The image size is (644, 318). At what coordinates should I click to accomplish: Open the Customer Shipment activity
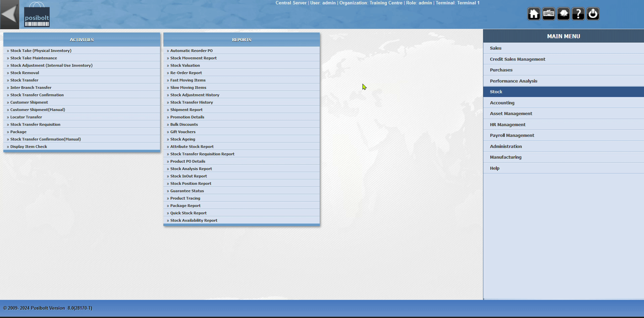coord(82,102)
